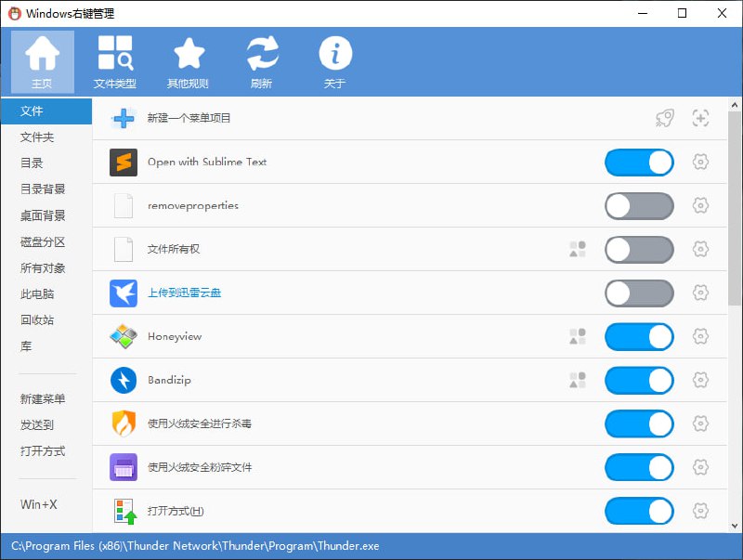The image size is (743, 560).
Task: Click the dashed target-plus icon at top right
Action: point(700,118)
